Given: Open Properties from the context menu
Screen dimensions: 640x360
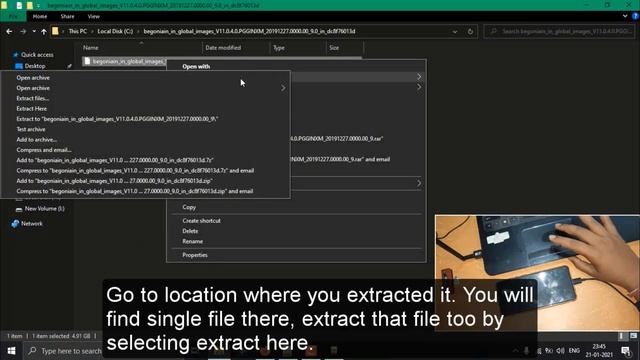Looking at the screenshot, I should coord(195,255).
